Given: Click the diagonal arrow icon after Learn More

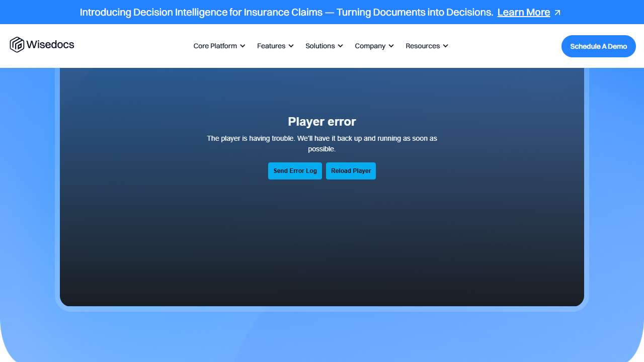Looking at the screenshot, I should [x=557, y=13].
